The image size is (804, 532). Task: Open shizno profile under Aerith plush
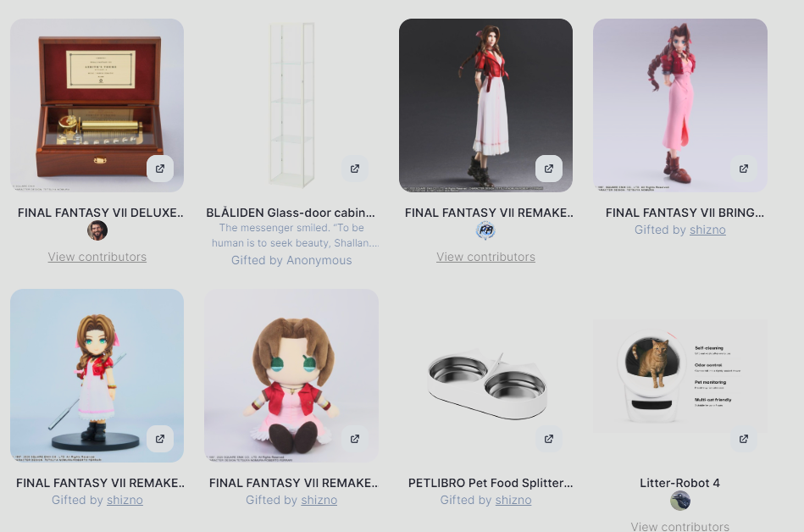point(319,500)
